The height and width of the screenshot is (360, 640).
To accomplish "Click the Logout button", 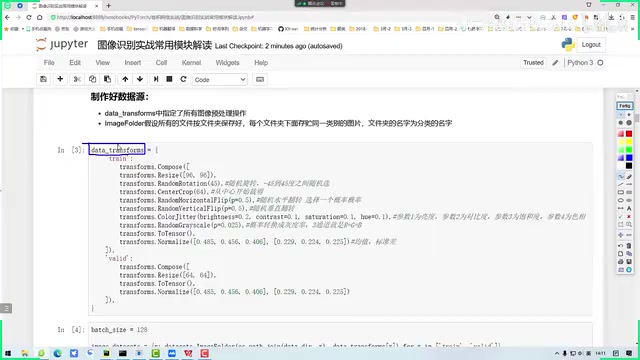I will (x=591, y=44).
